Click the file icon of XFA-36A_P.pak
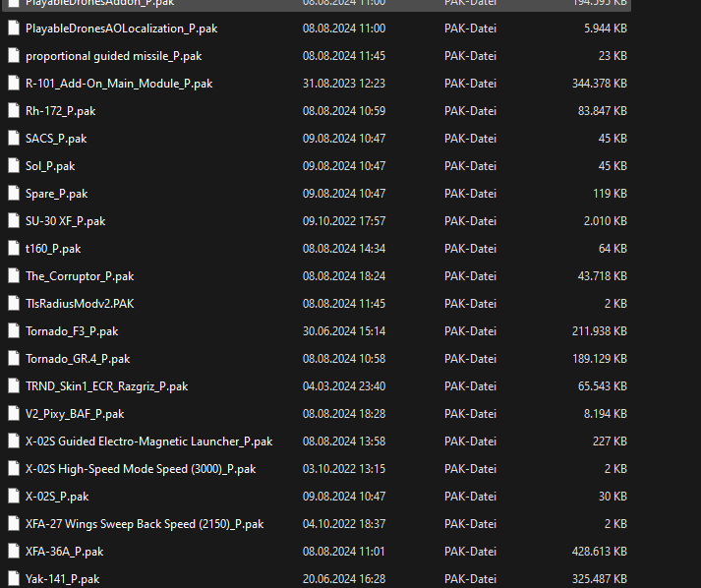This screenshot has width=701, height=588. click(x=14, y=552)
